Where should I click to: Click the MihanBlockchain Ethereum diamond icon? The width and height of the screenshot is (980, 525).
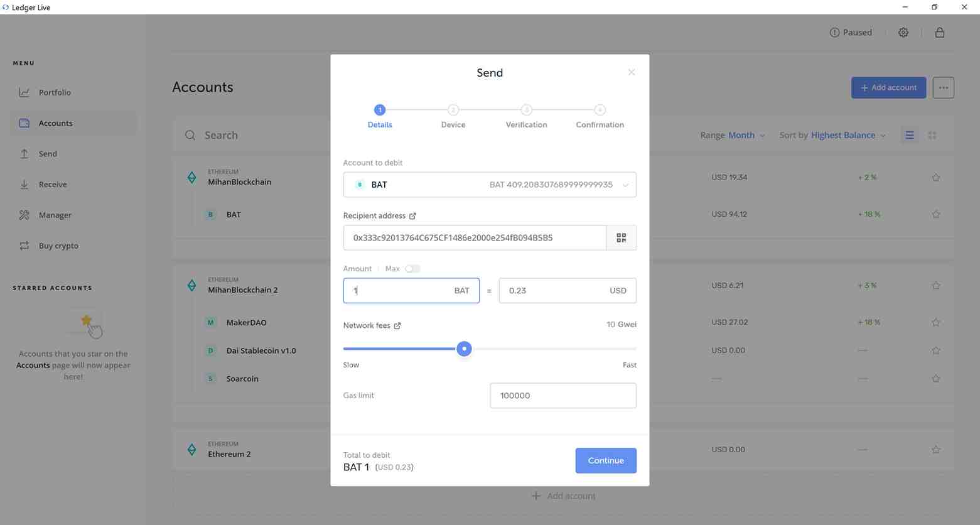191,178
